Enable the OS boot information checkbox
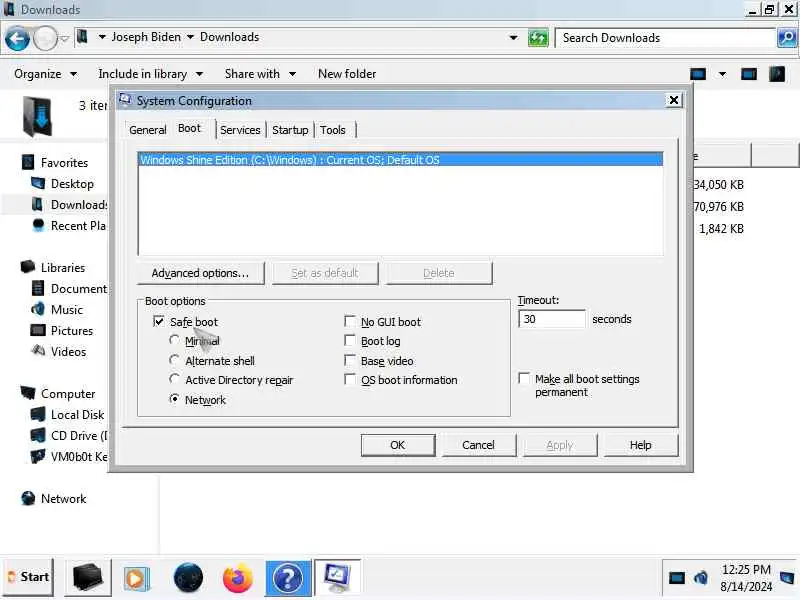The height and width of the screenshot is (600, 800). [350, 380]
